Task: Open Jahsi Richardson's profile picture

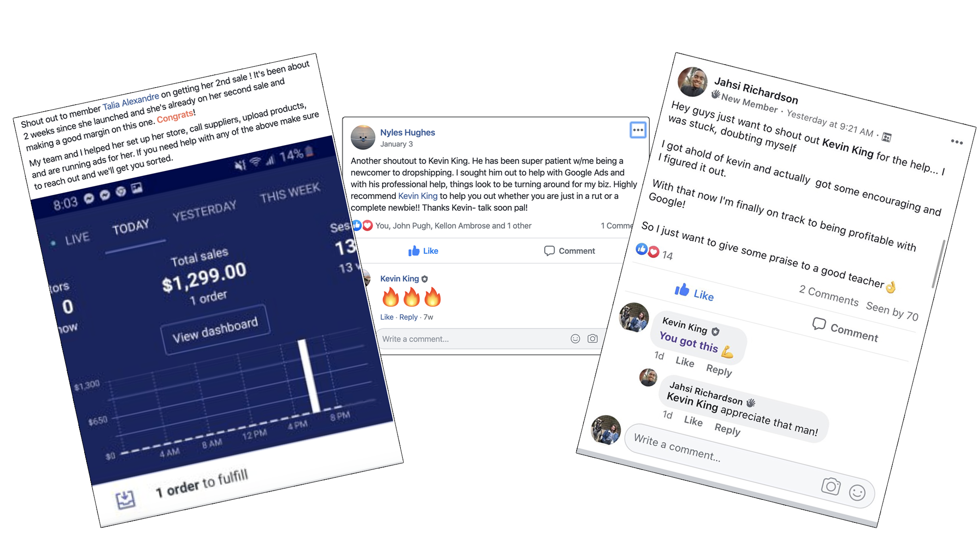Action: (692, 82)
